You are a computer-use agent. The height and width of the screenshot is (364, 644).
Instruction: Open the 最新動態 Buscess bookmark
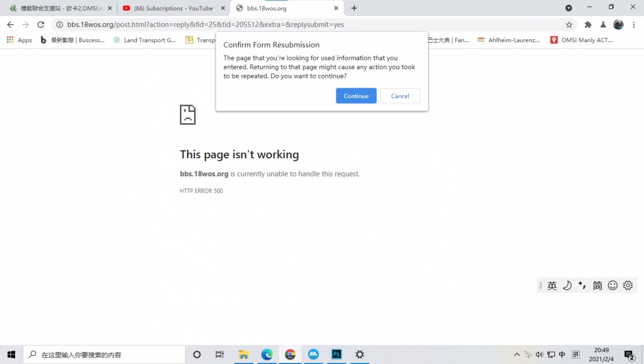click(x=73, y=40)
